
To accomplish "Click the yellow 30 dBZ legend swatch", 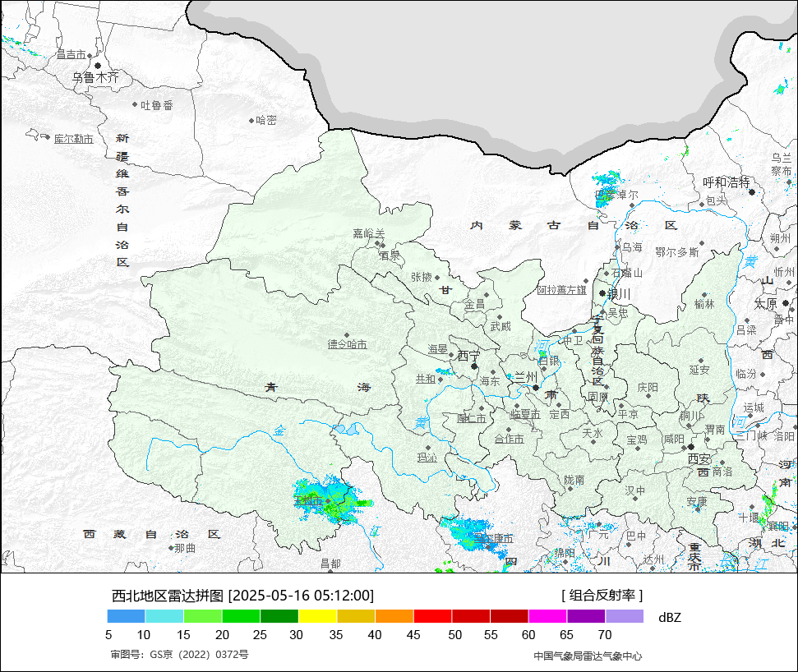I will click(x=317, y=616).
